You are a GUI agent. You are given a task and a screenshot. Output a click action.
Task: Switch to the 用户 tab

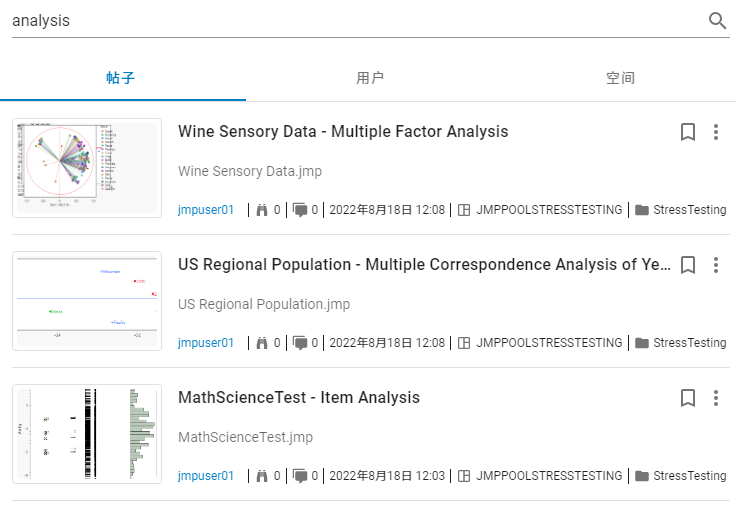(x=370, y=78)
